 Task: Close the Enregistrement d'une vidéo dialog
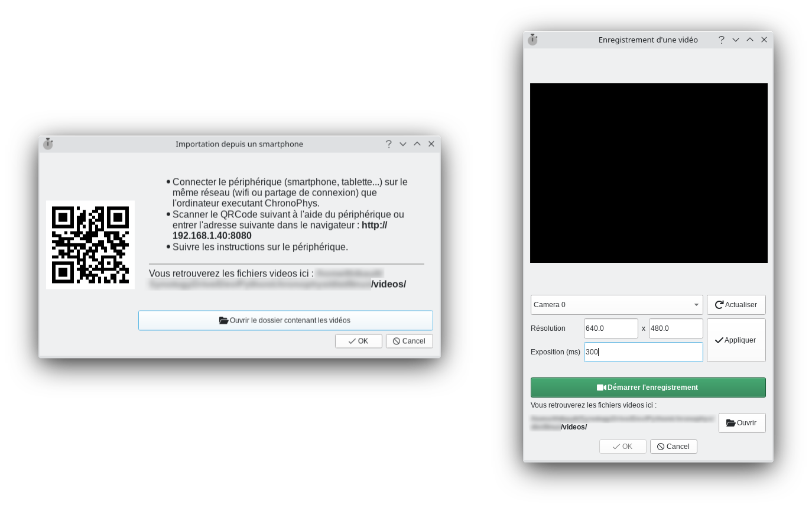(764, 40)
